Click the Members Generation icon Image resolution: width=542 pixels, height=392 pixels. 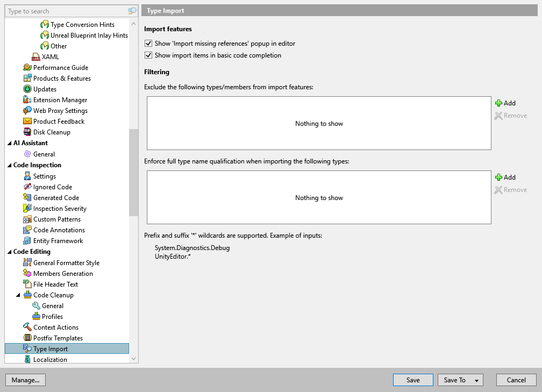pos(27,273)
